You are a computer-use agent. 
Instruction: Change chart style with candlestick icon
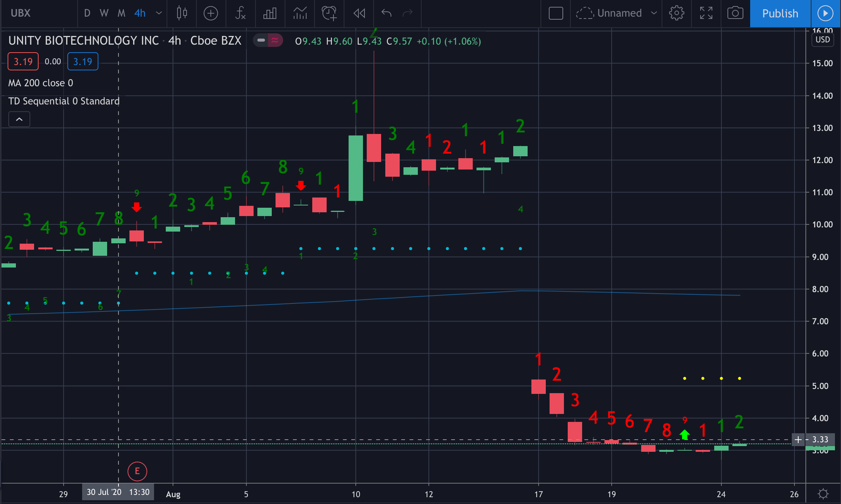(182, 14)
